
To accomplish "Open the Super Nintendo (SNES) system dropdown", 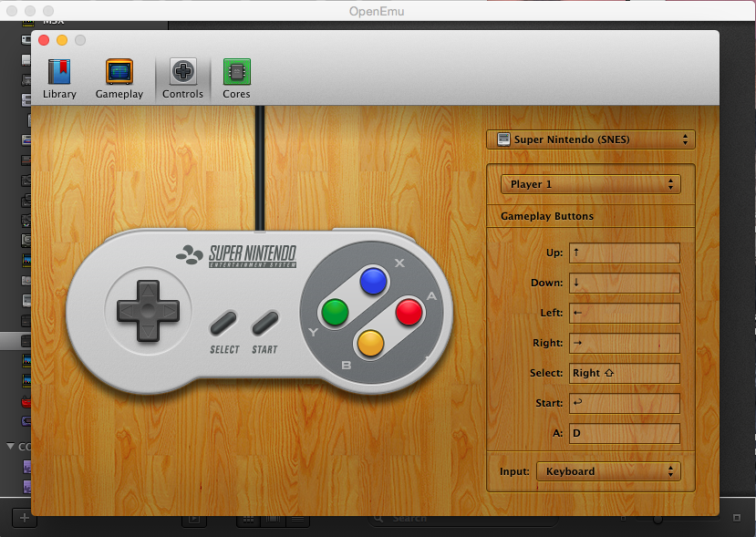I will [591, 139].
